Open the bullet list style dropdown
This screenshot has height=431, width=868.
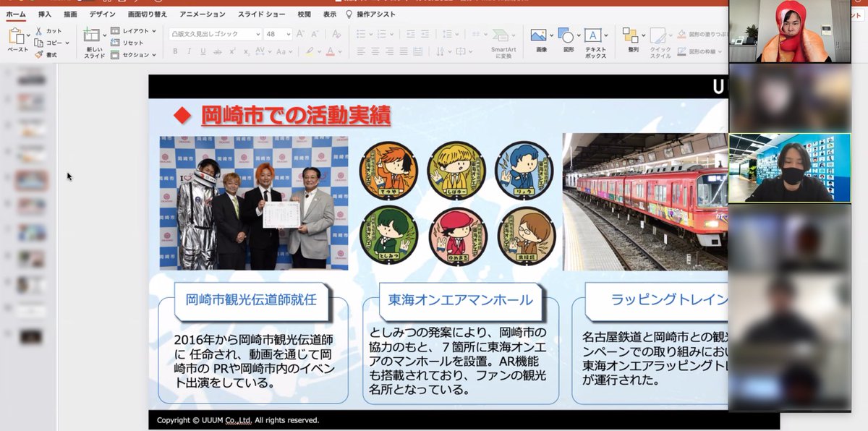(370, 34)
